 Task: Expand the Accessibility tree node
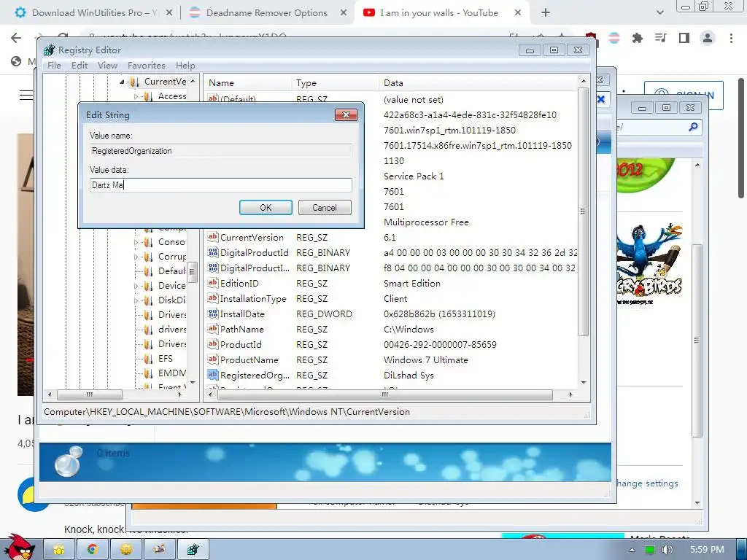click(x=136, y=97)
